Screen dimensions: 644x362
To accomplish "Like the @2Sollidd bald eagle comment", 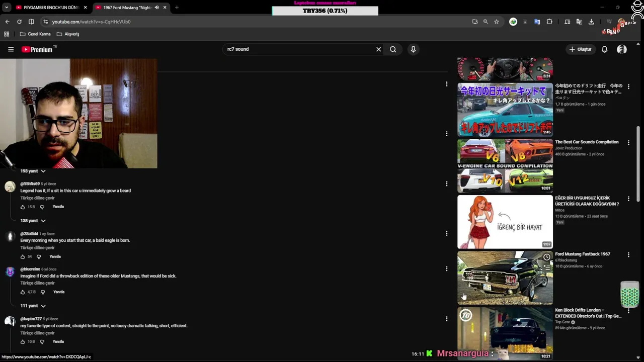I will click(23, 257).
